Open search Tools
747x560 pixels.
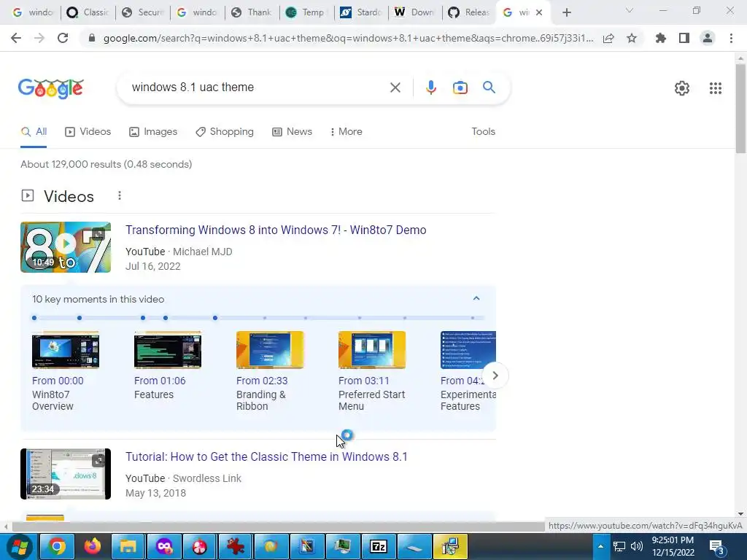click(483, 132)
